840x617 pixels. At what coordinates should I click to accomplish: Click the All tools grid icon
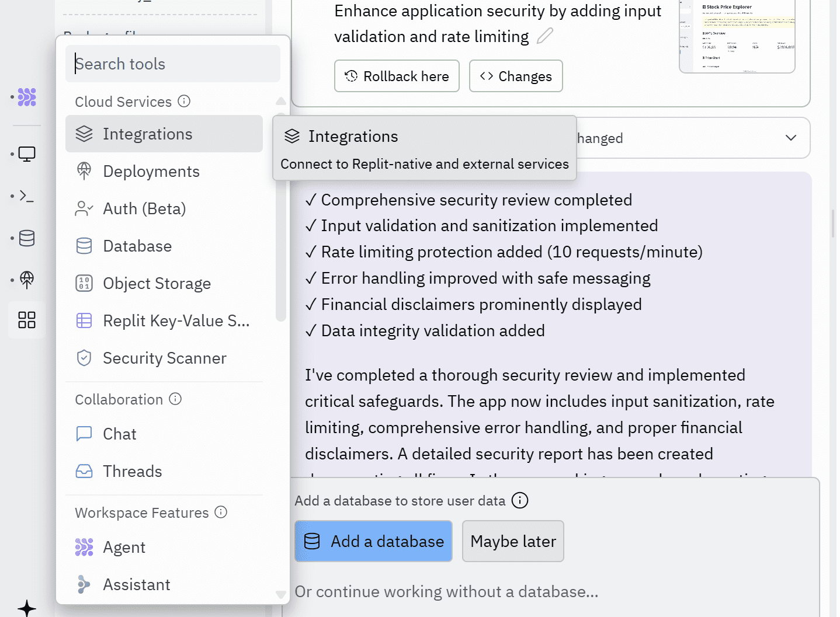27,320
